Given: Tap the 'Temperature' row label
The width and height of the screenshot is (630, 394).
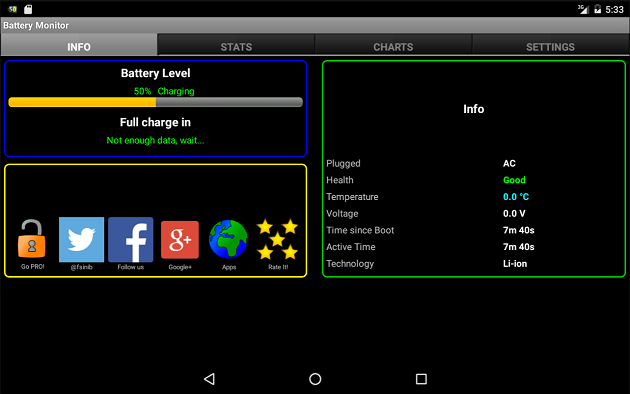Looking at the screenshot, I should 352,197.
